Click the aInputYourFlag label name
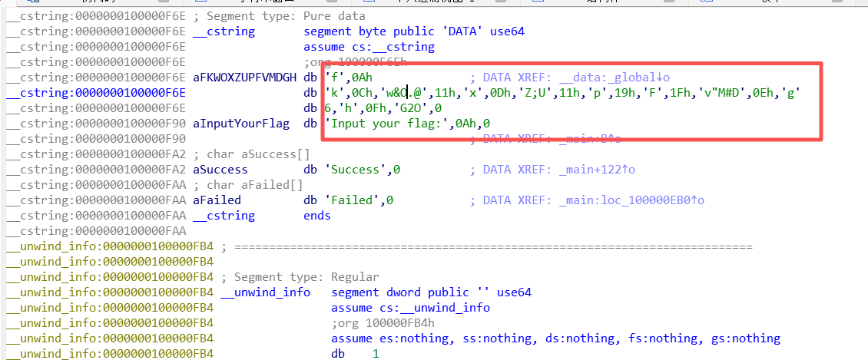Viewport: 868px width, 360px height. point(241,124)
